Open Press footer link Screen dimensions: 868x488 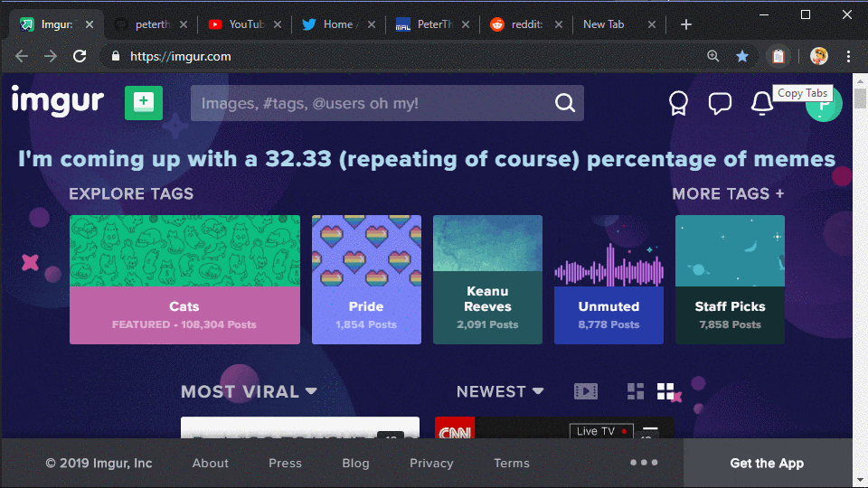point(285,463)
